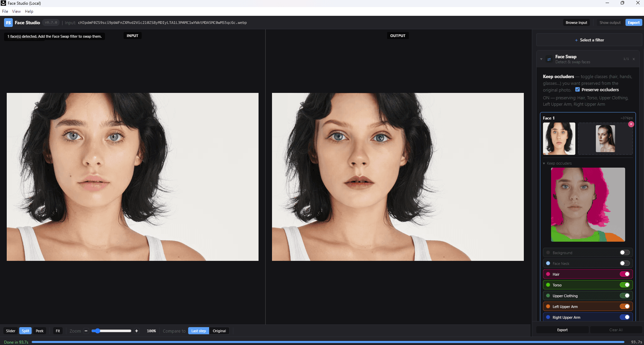Open the Select a filter picker
The image size is (644, 345).
[x=589, y=40]
